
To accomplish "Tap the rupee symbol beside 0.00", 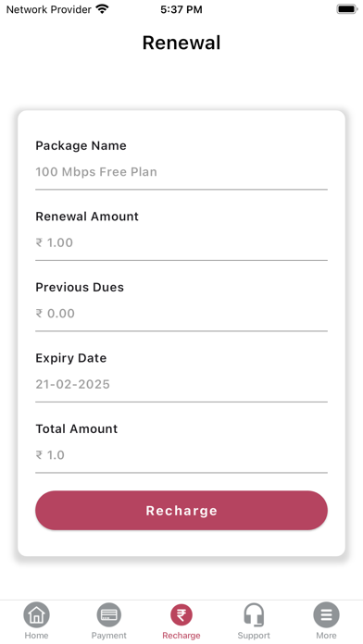I will (x=39, y=314).
